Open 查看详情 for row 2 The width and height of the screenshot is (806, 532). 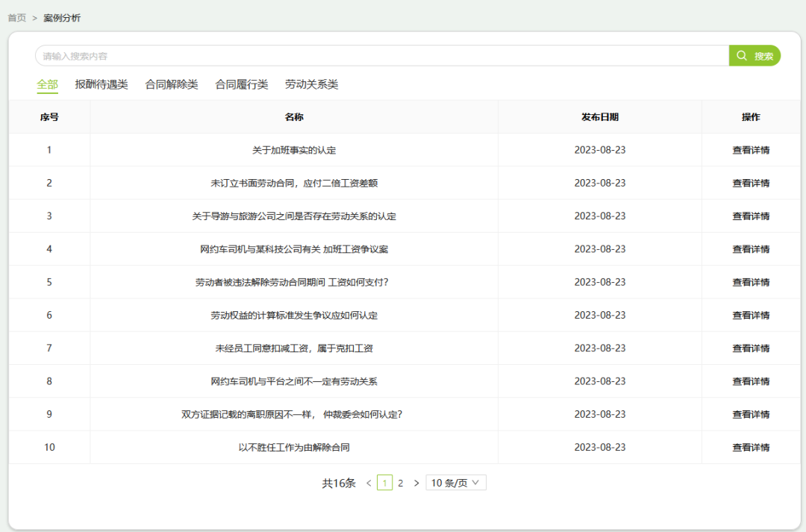click(751, 183)
